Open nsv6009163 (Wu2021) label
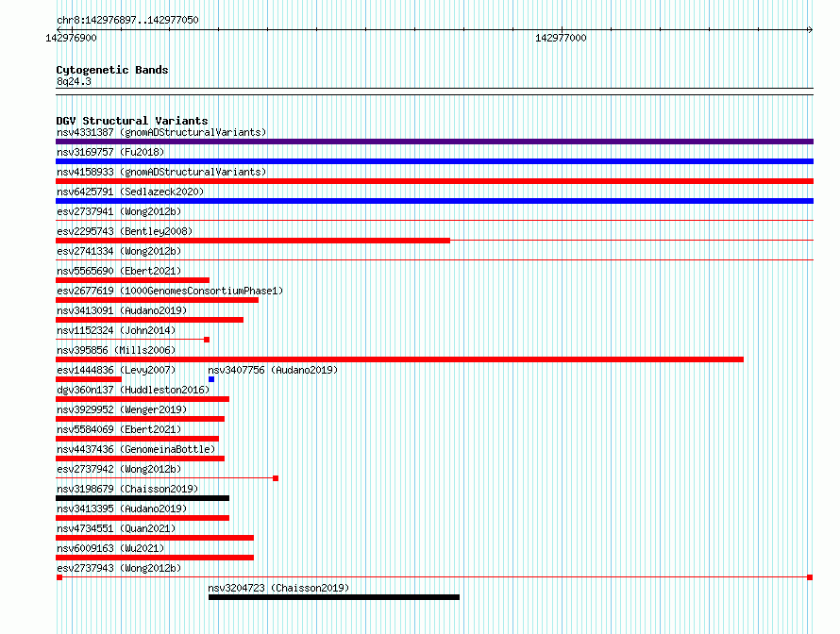The width and height of the screenshot is (840, 634). [x=110, y=548]
